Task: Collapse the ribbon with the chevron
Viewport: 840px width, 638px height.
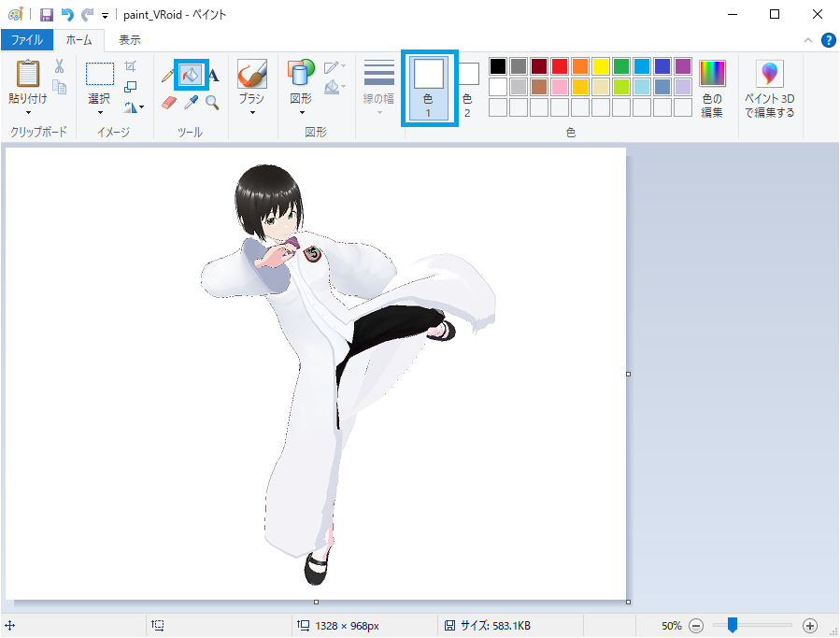Action: coord(808,40)
